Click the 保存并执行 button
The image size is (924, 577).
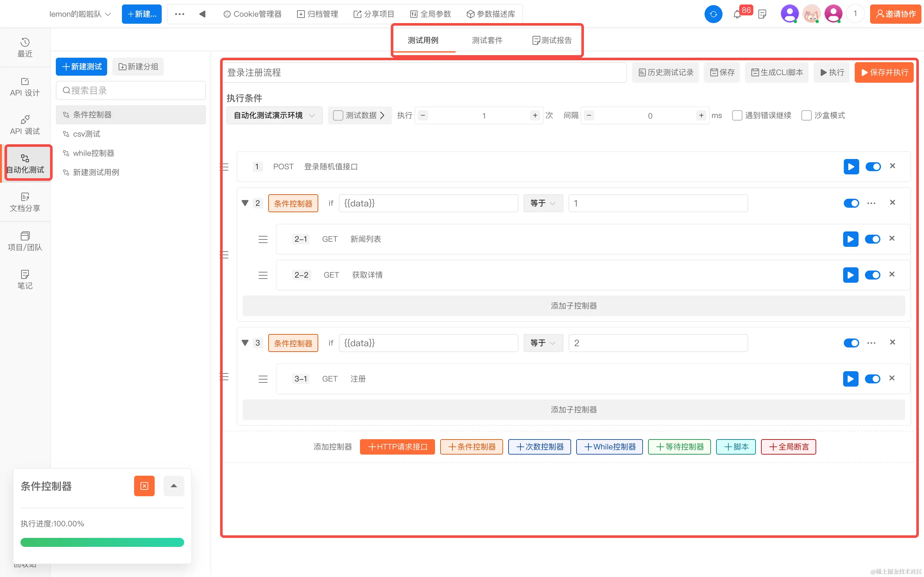coord(884,72)
